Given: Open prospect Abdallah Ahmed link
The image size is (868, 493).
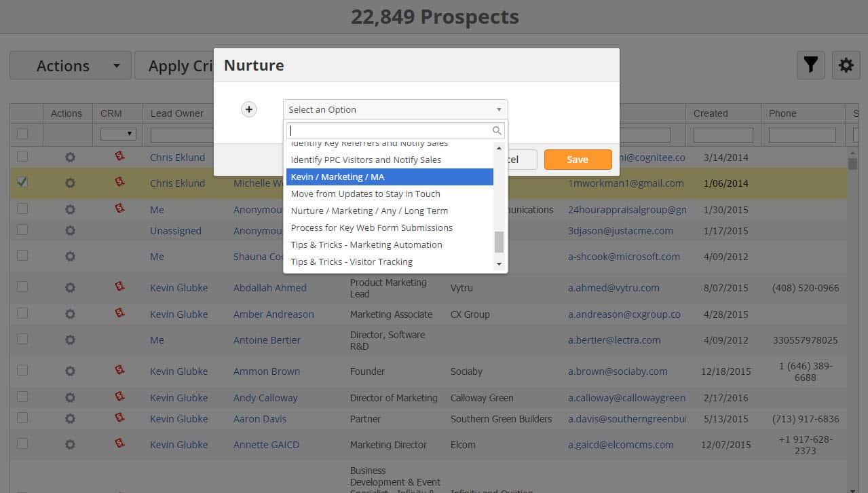Looking at the screenshot, I should point(270,288).
